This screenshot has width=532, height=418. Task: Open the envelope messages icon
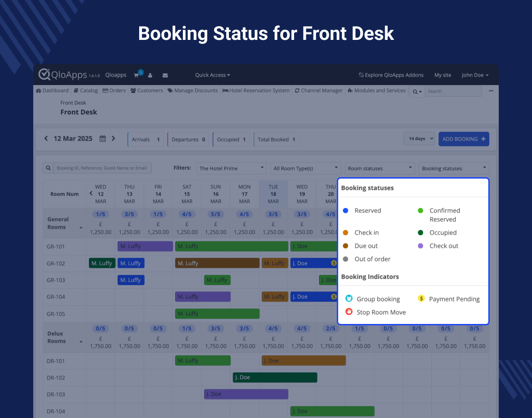pos(165,75)
